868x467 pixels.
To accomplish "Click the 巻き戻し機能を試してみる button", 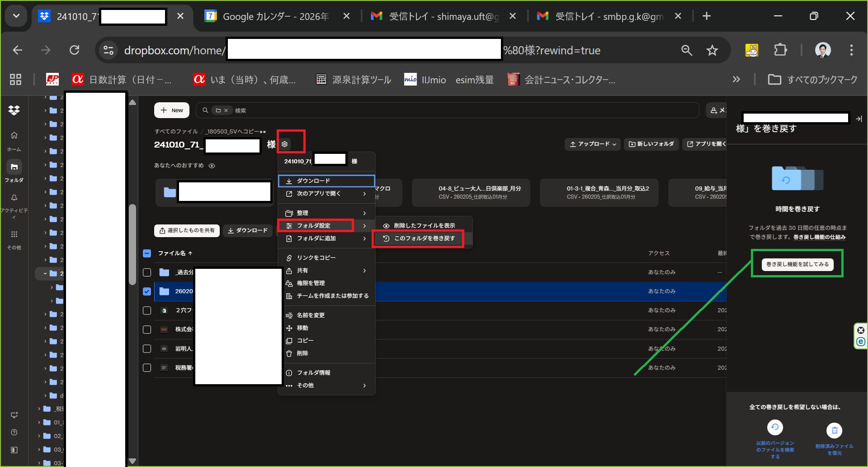I will [x=797, y=264].
